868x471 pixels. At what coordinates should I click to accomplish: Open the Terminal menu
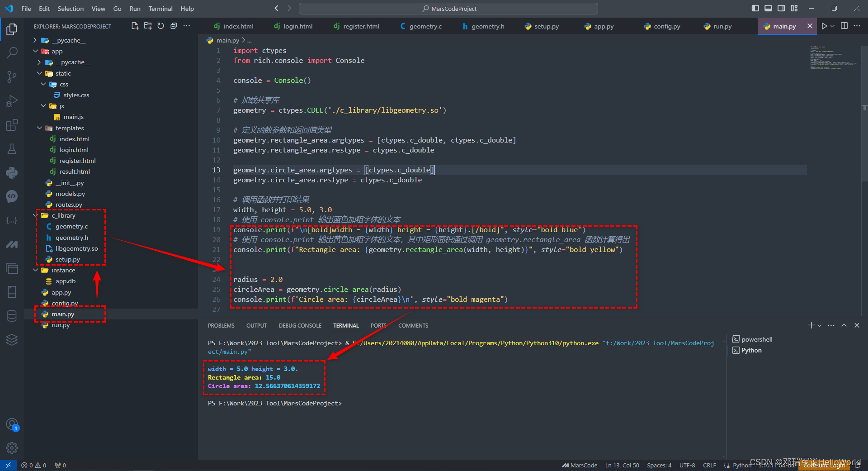pos(160,9)
